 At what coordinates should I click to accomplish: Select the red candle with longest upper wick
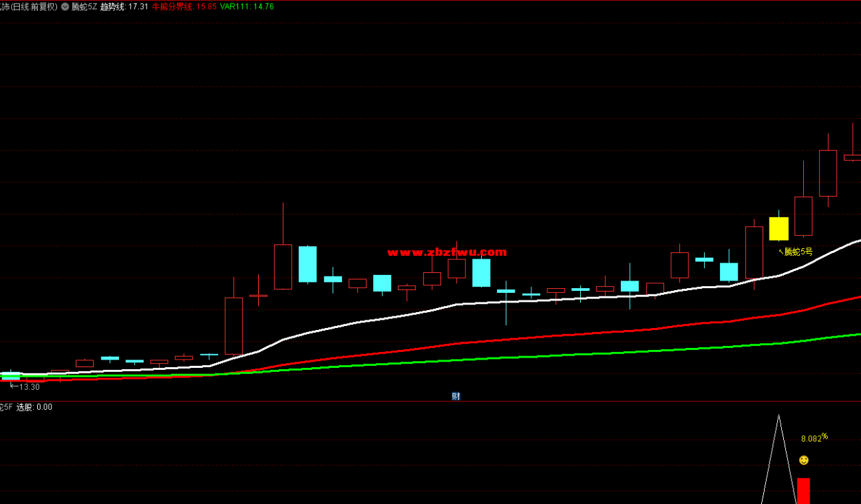[x=283, y=266]
